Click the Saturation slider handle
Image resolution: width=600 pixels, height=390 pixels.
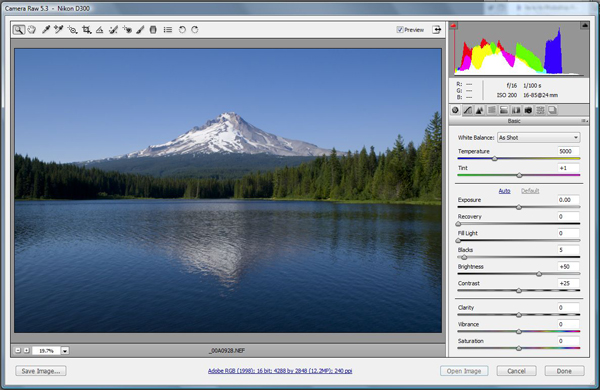(519, 348)
